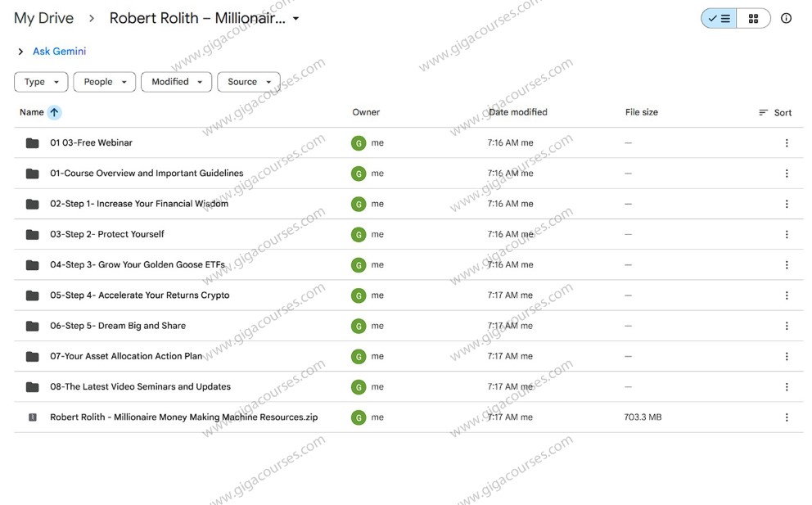Viewport: 812px width, 505px height.
Task: Navigate back to My Drive
Action: tap(43, 17)
